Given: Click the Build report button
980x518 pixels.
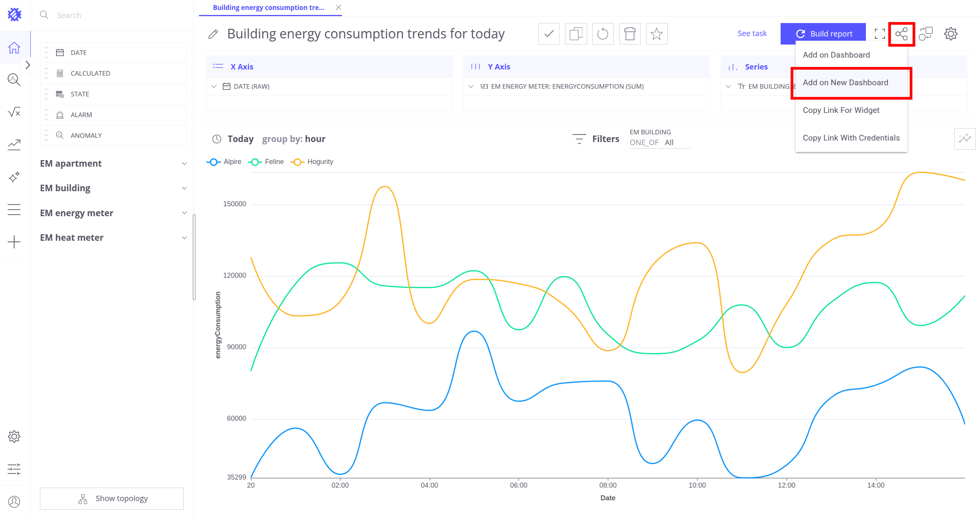Looking at the screenshot, I should pyautogui.click(x=823, y=34).
